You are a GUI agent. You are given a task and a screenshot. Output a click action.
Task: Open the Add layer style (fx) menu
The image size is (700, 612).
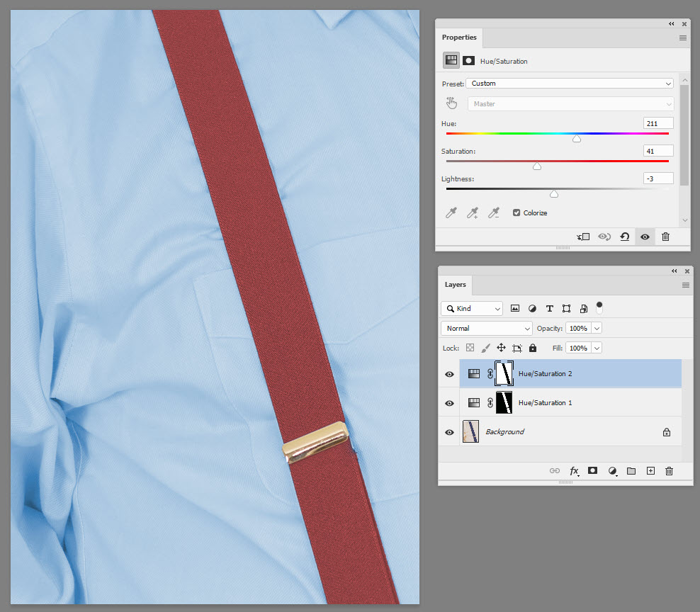tap(574, 470)
